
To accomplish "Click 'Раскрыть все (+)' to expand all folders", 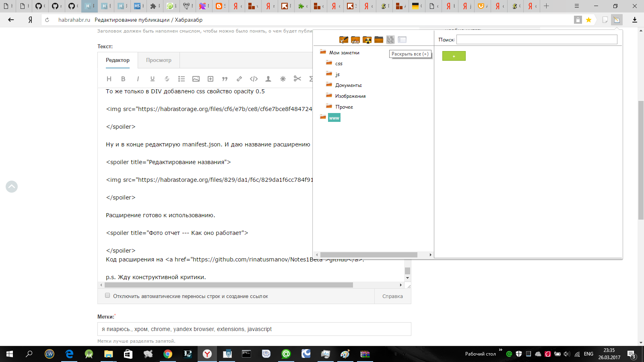I will tap(410, 53).
